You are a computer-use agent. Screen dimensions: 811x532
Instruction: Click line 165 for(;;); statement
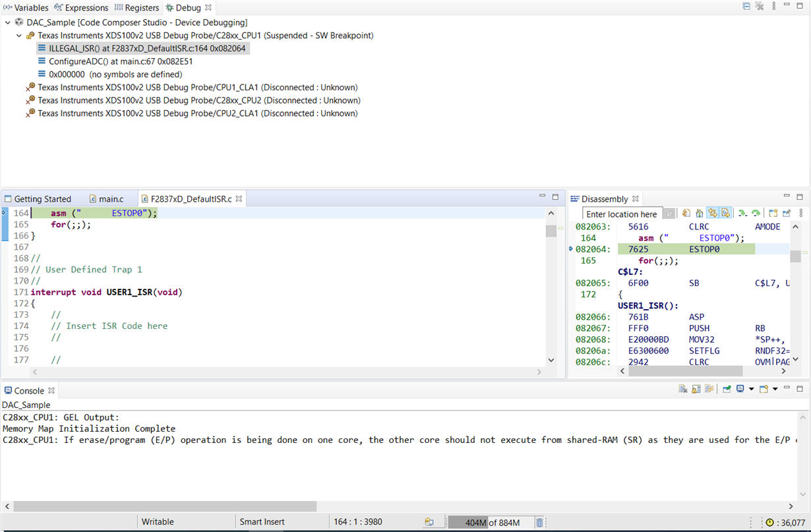pyautogui.click(x=71, y=225)
